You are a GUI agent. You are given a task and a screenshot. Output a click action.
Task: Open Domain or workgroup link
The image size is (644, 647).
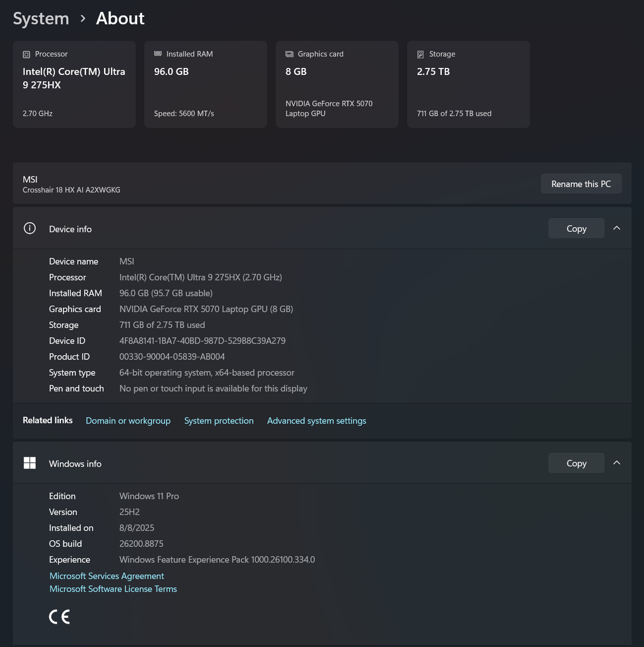tap(128, 421)
